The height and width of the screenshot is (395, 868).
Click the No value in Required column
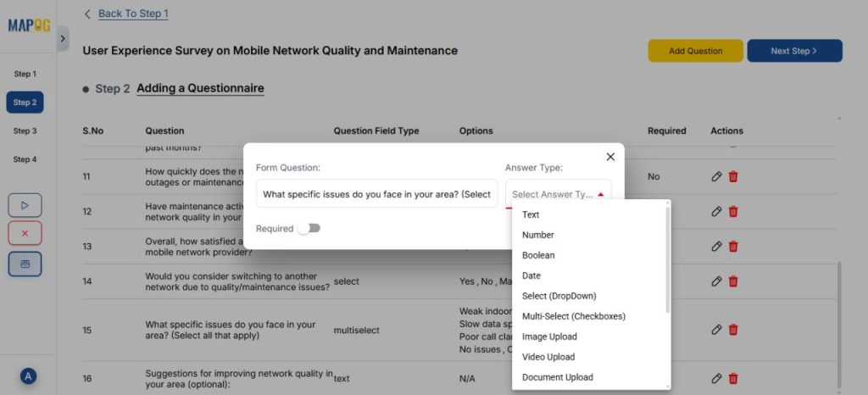(x=654, y=177)
